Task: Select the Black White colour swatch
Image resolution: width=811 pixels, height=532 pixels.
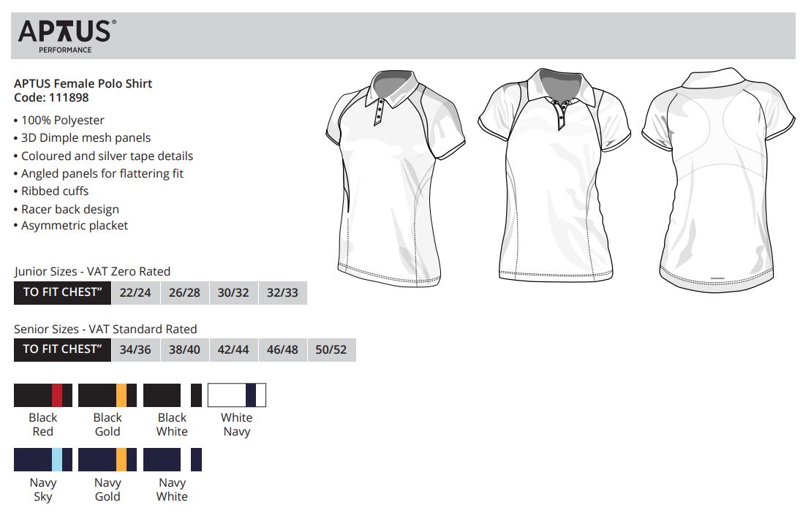Action: [x=173, y=395]
